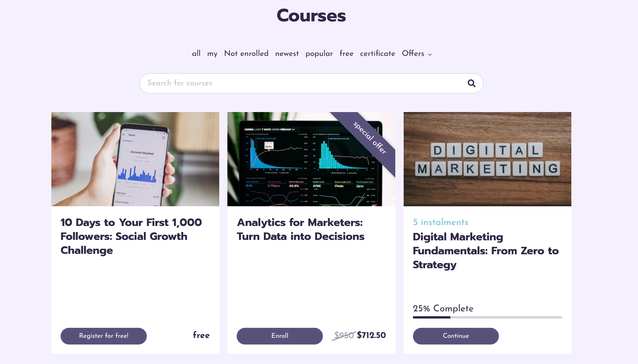Image resolution: width=638 pixels, height=364 pixels.
Task: Expand the Offers dropdown chevron
Action: [x=430, y=55]
